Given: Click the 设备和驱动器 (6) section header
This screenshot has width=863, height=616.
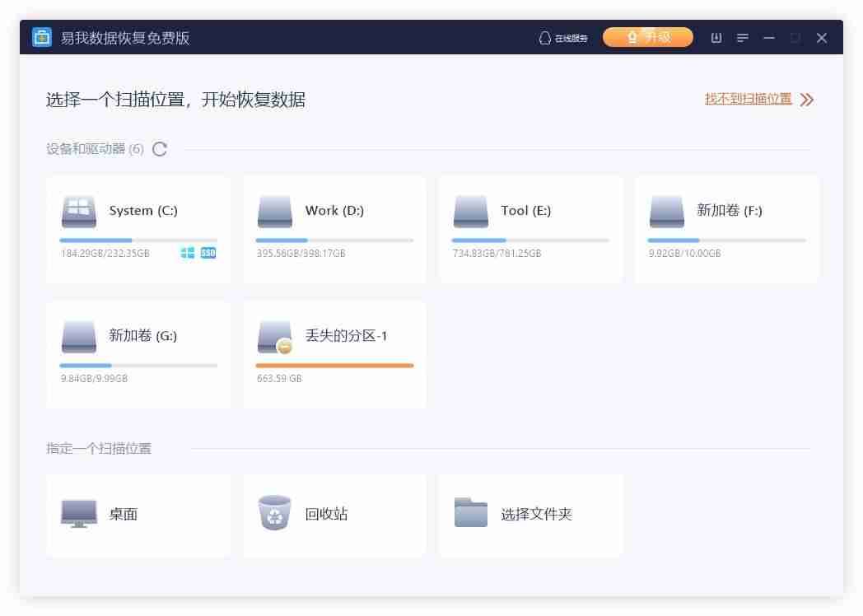Looking at the screenshot, I should pos(95,149).
